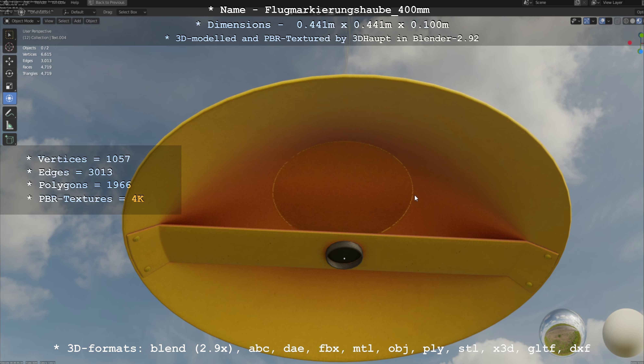The width and height of the screenshot is (644, 364).
Task: Click the 'Frame 0344' stamp
Action: pyautogui.click(x=32, y=363)
